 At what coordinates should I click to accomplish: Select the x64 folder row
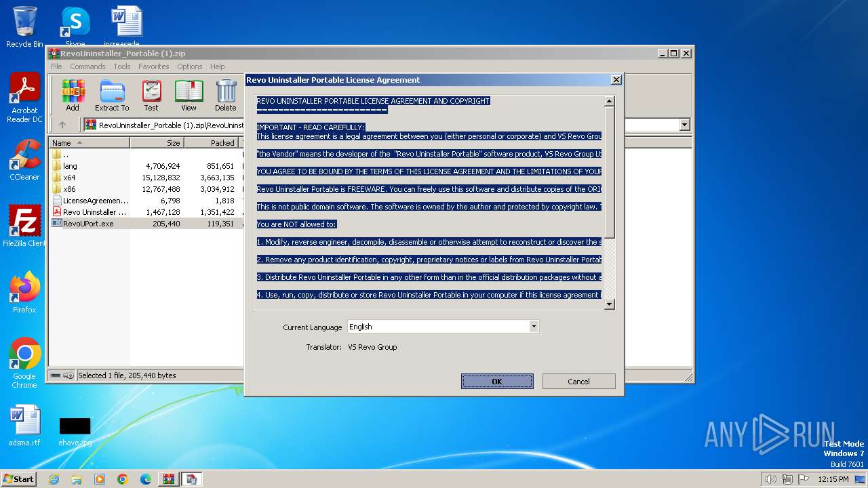point(146,178)
